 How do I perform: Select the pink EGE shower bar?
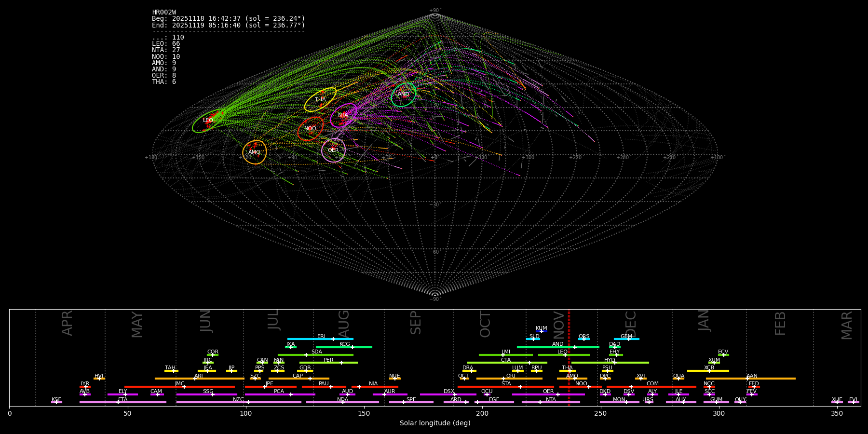494,402
